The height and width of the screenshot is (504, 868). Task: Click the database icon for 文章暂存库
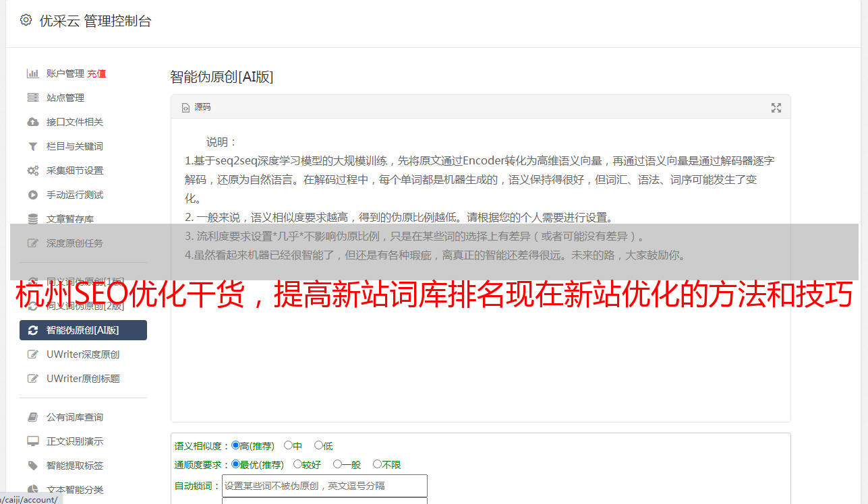(x=32, y=219)
